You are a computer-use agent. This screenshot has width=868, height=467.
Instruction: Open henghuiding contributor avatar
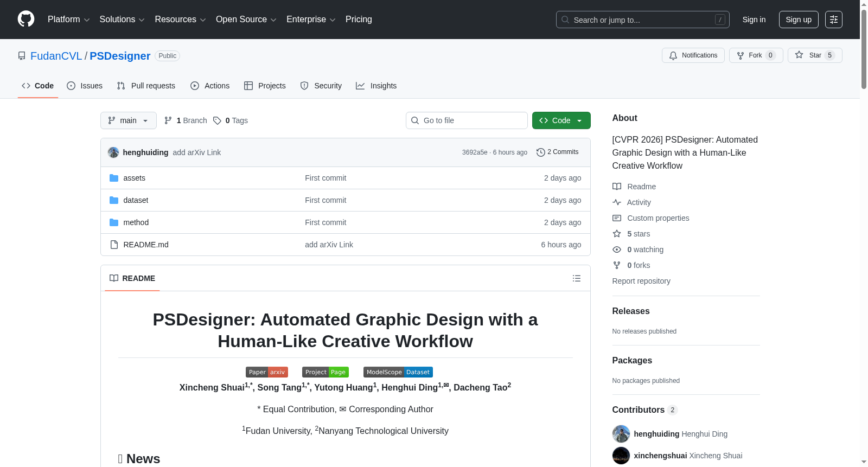621,434
